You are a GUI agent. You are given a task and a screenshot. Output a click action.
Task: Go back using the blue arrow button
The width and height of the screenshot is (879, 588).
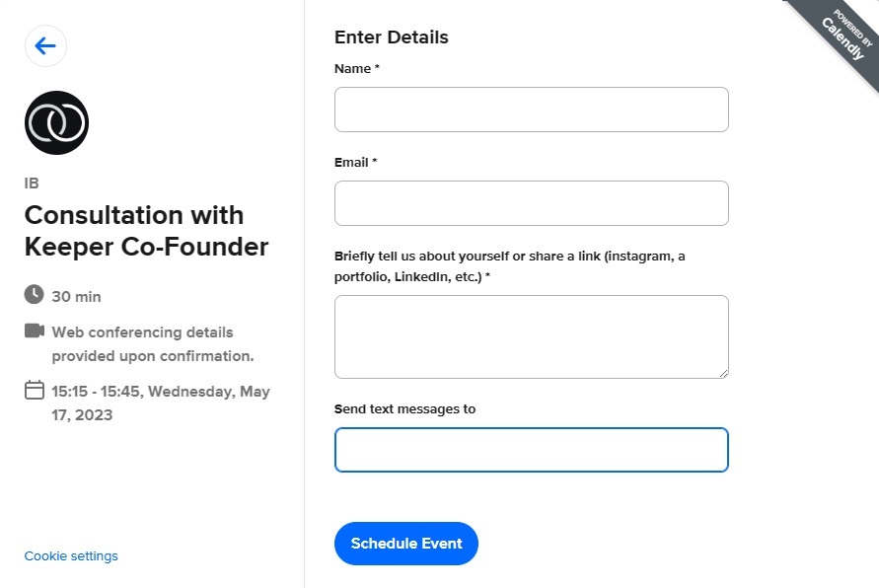pyautogui.click(x=45, y=46)
